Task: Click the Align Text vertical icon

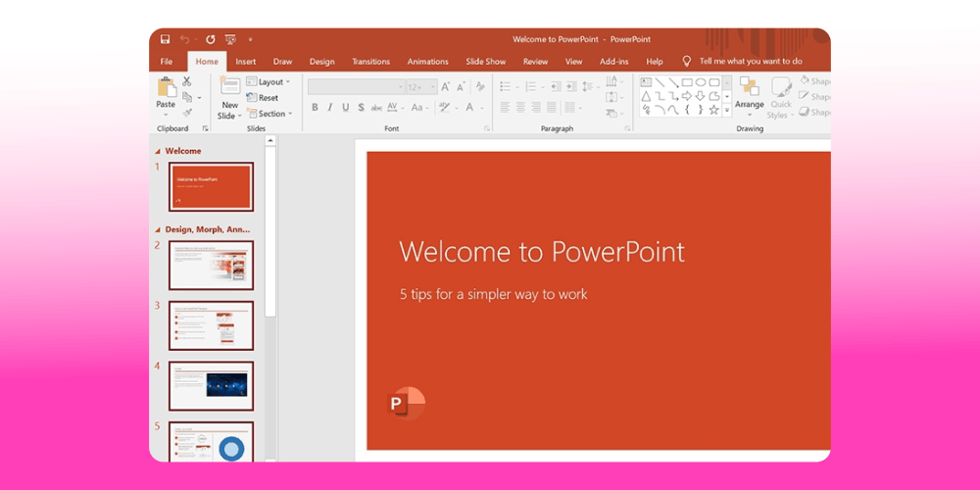Action: pyautogui.click(x=612, y=97)
